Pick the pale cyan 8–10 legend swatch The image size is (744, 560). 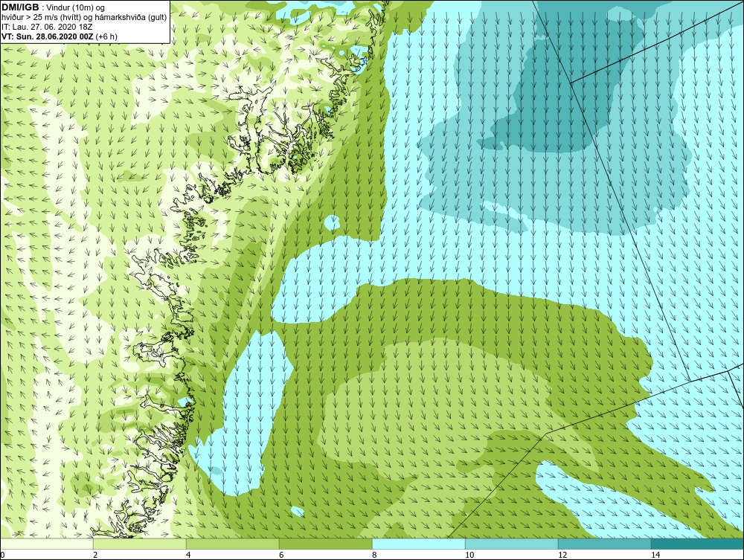click(418, 544)
